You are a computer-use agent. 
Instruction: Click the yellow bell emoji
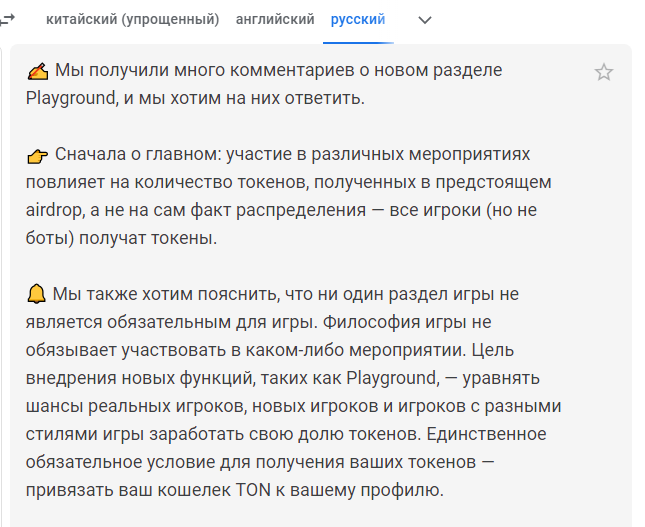click(x=36, y=294)
